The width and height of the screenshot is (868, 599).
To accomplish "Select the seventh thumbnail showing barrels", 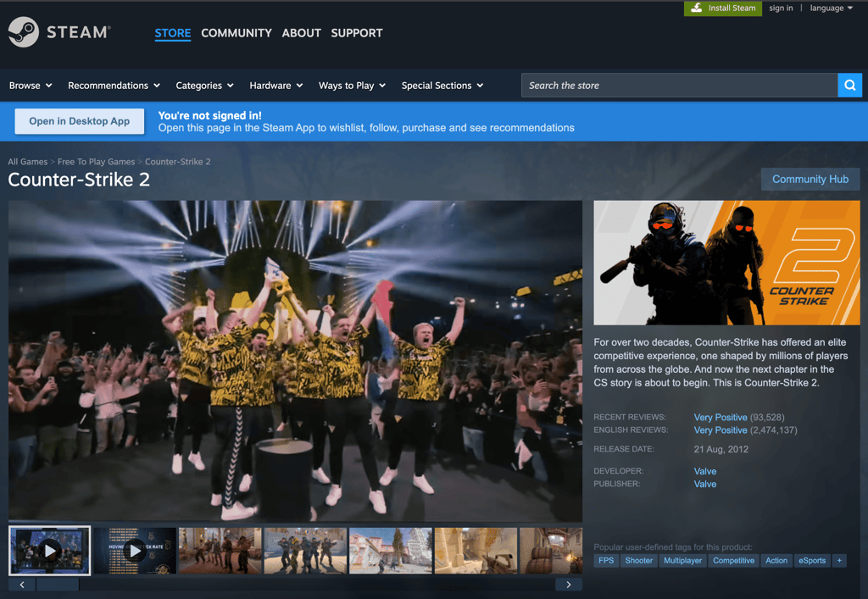I will 551,551.
